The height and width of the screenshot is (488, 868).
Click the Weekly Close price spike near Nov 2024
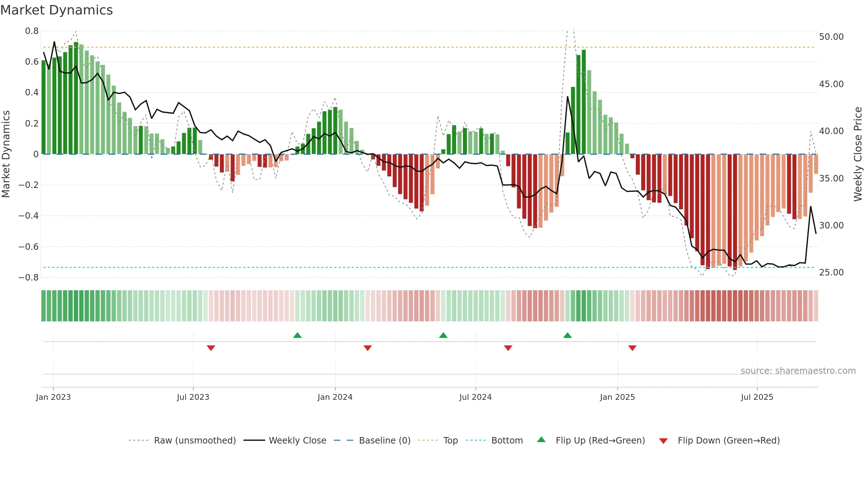(x=567, y=97)
